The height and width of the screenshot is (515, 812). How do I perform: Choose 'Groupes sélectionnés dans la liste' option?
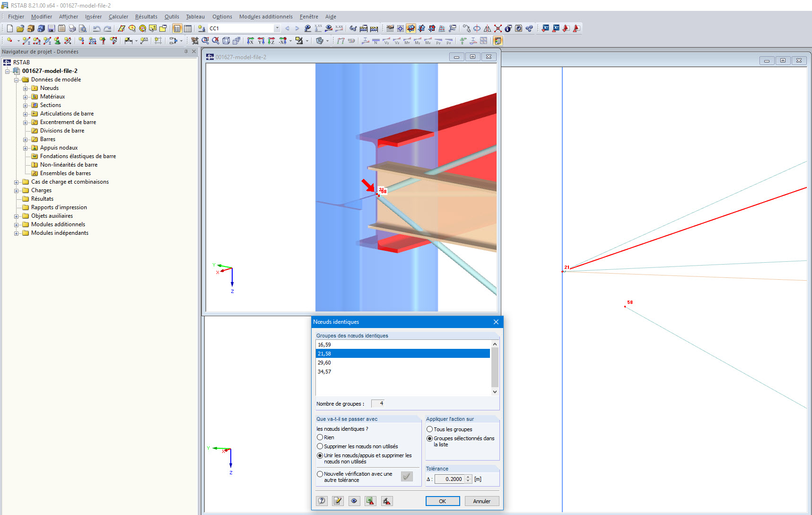click(x=430, y=438)
